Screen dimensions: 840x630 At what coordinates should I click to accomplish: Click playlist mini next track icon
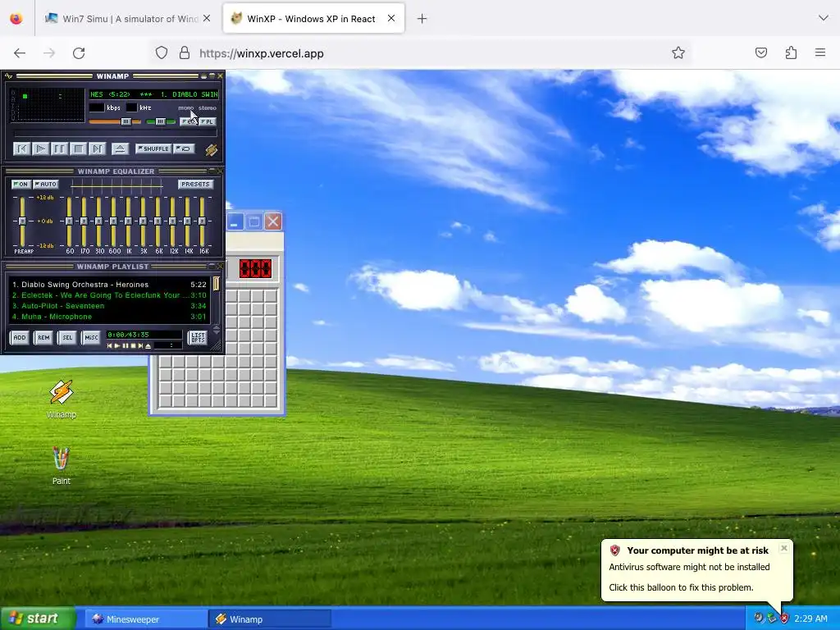(140, 346)
